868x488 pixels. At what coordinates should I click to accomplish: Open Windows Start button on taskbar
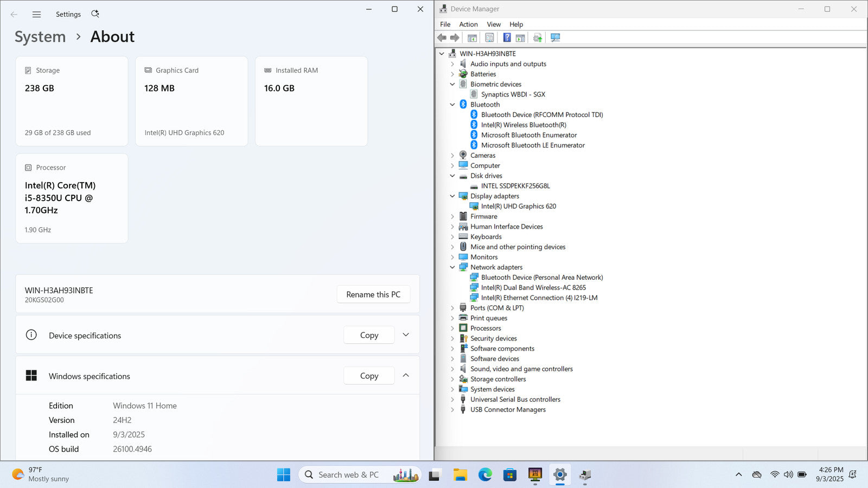[x=284, y=475]
